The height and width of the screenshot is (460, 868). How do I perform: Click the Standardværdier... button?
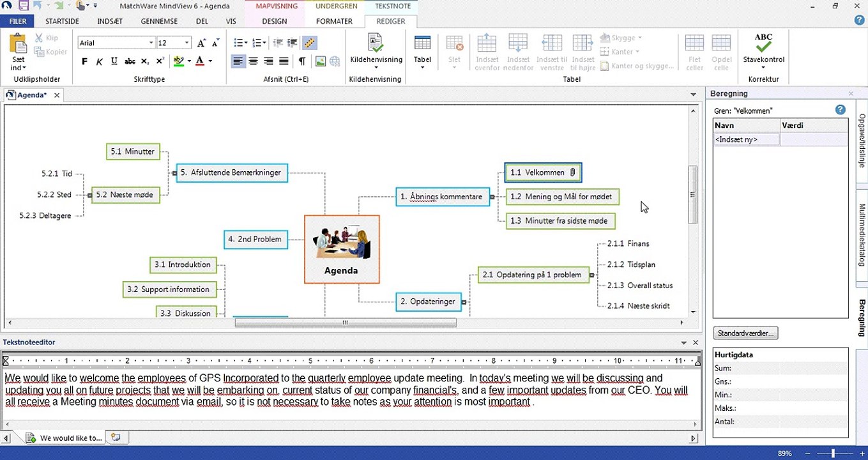click(745, 333)
